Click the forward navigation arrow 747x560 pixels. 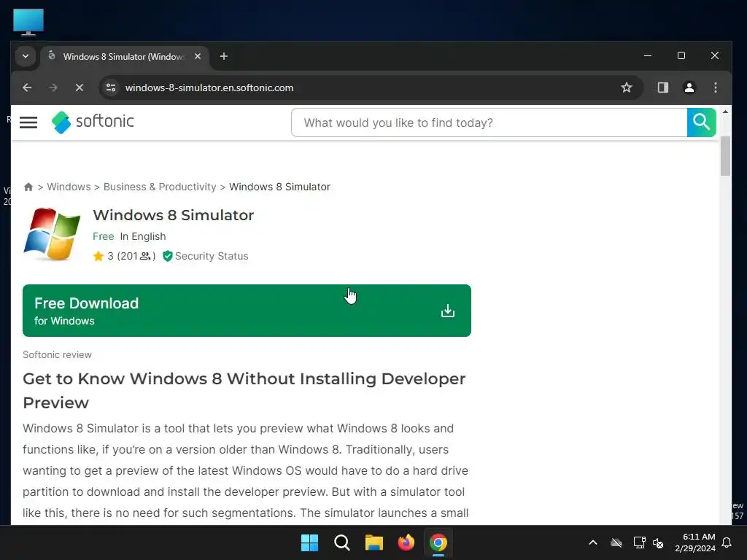(53, 87)
